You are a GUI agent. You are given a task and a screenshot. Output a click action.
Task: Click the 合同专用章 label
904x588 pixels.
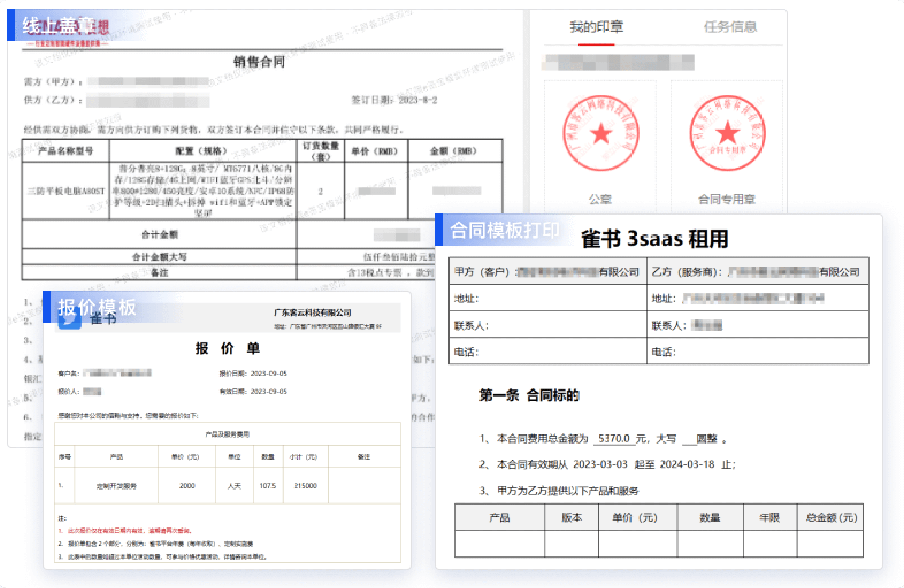726,199
